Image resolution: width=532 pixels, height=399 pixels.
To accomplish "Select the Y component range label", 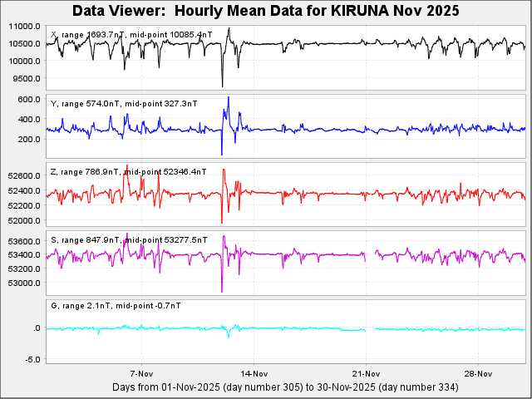I will (83, 103).
